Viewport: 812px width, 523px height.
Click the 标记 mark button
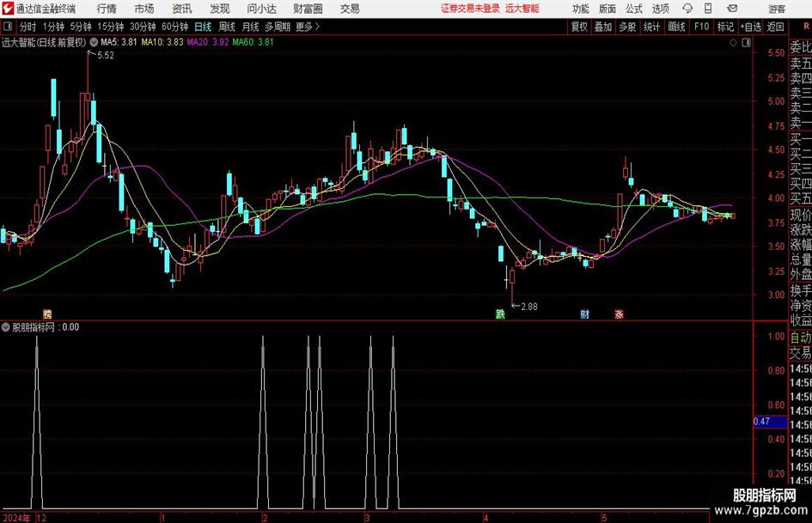pos(725,27)
